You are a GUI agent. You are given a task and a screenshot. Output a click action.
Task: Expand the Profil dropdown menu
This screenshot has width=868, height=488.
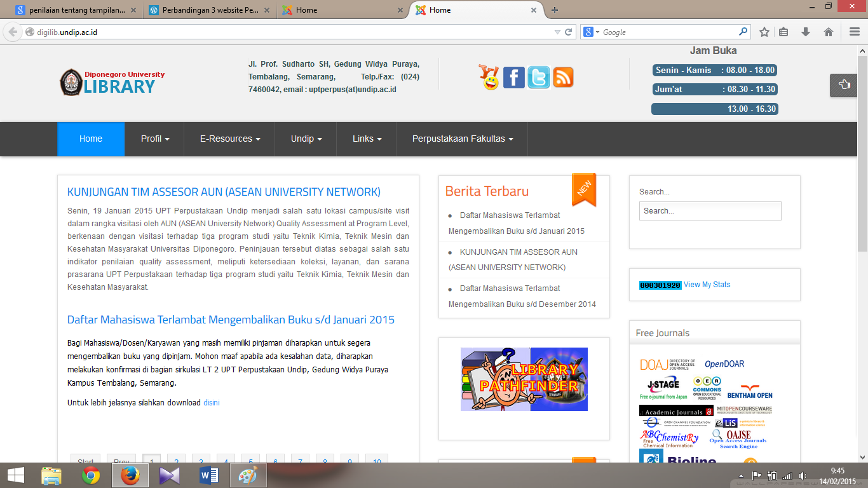pos(153,139)
